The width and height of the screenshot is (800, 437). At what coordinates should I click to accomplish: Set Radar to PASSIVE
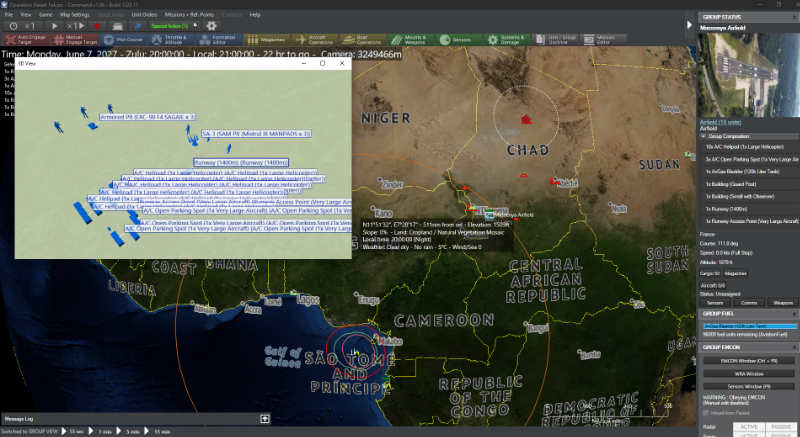pos(781,427)
